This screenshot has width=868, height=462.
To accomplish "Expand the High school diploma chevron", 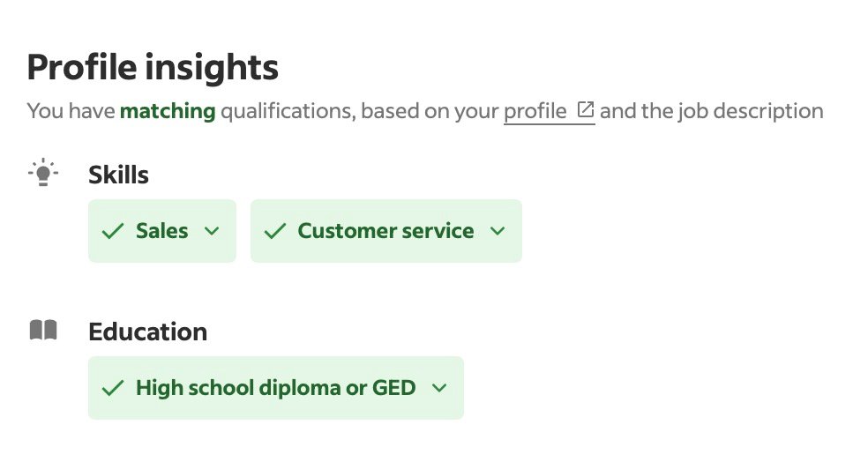I will coord(439,389).
